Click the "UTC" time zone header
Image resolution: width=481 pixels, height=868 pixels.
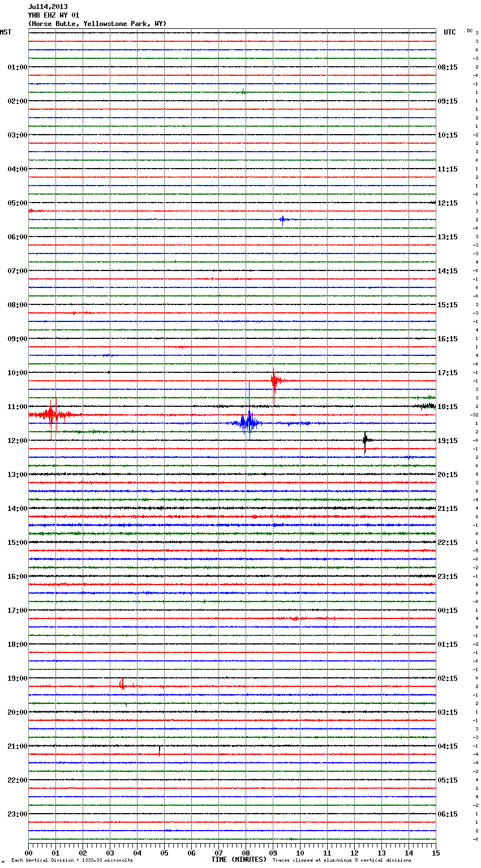click(x=450, y=32)
